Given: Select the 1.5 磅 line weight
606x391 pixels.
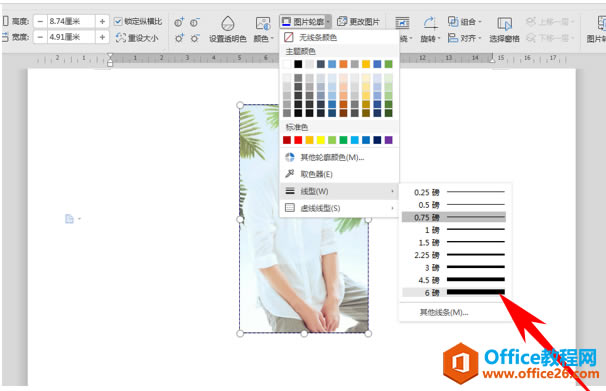Looking at the screenshot, I should [454, 243].
